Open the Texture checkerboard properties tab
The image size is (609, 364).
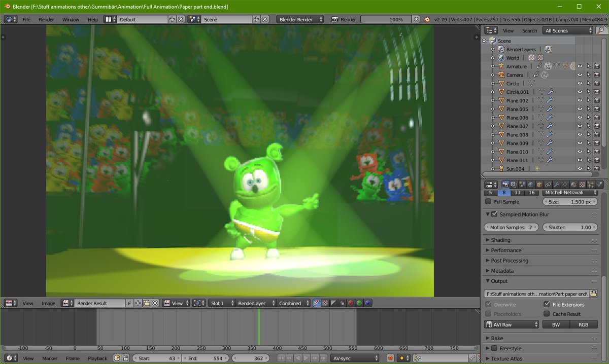[582, 185]
